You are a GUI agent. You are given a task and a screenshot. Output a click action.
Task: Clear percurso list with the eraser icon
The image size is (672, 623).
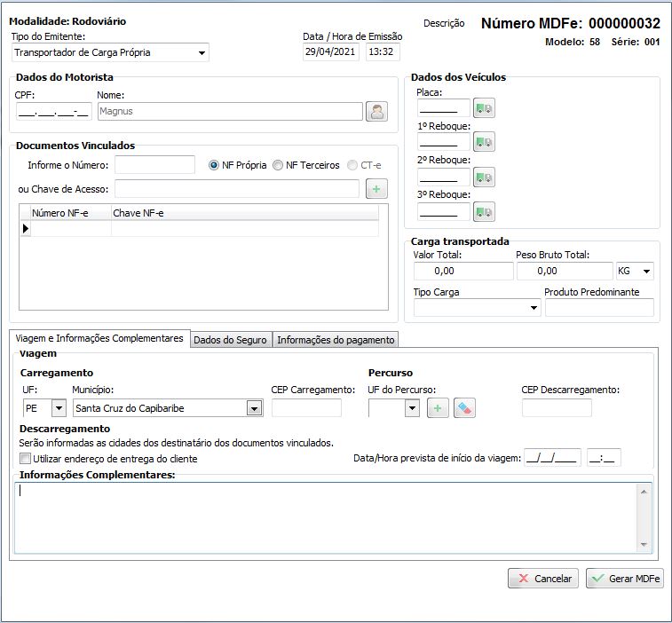pos(464,408)
